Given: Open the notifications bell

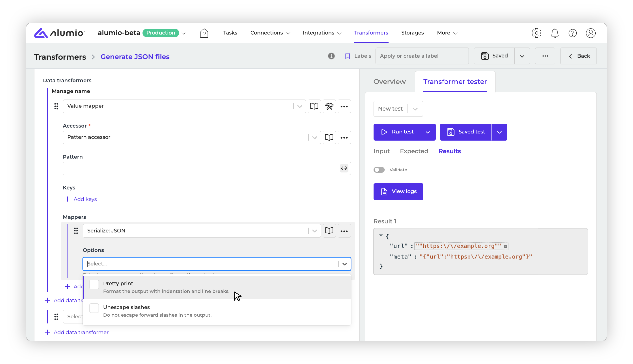Looking at the screenshot, I should [x=555, y=33].
